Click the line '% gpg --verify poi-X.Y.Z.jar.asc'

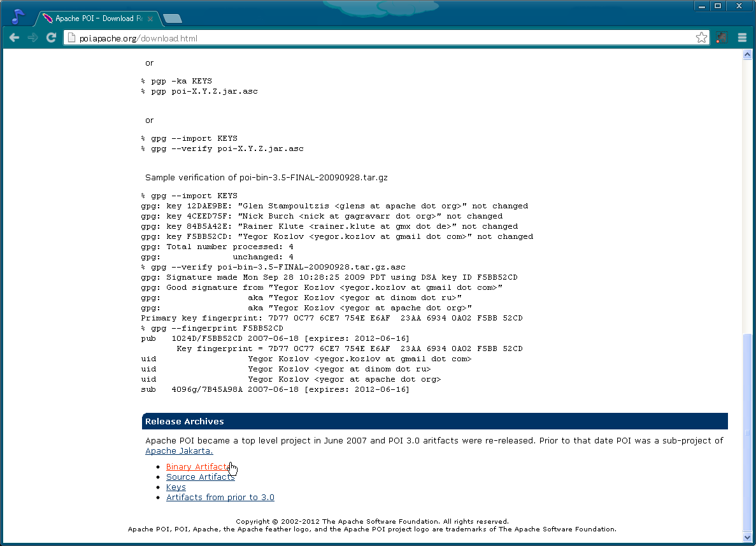tap(222, 148)
